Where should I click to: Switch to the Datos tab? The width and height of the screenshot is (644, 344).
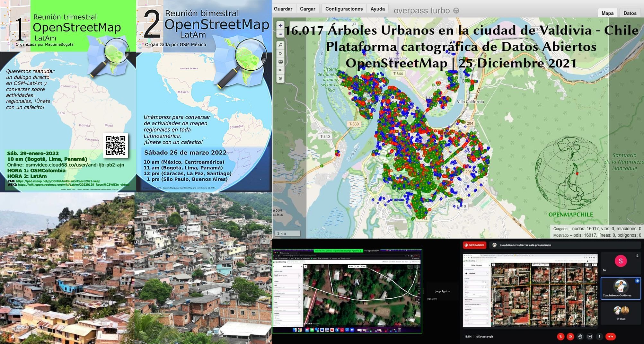tap(630, 13)
